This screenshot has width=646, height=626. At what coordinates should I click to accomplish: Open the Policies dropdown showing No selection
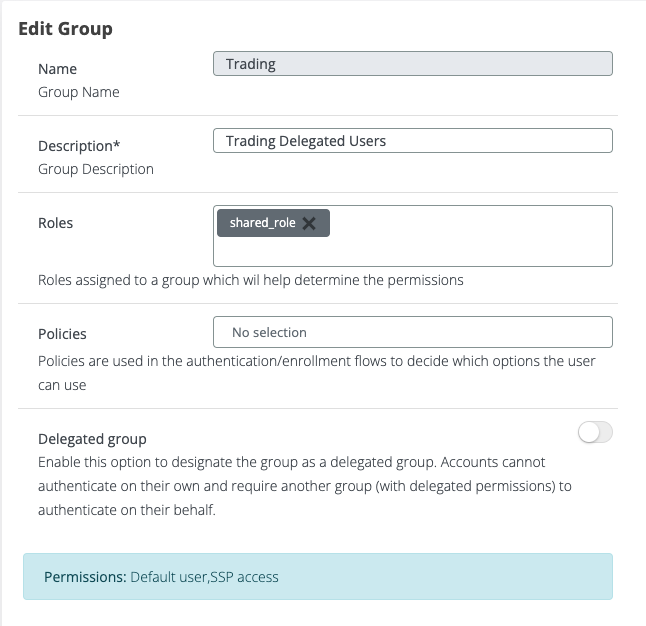click(412, 332)
